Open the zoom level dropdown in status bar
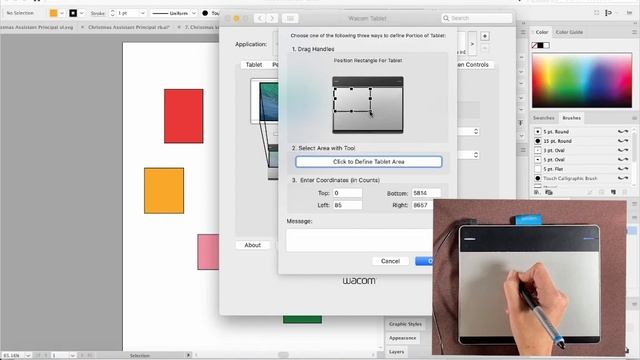Image resolution: width=640 pixels, height=360 pixels. click(x=28, y=356)
